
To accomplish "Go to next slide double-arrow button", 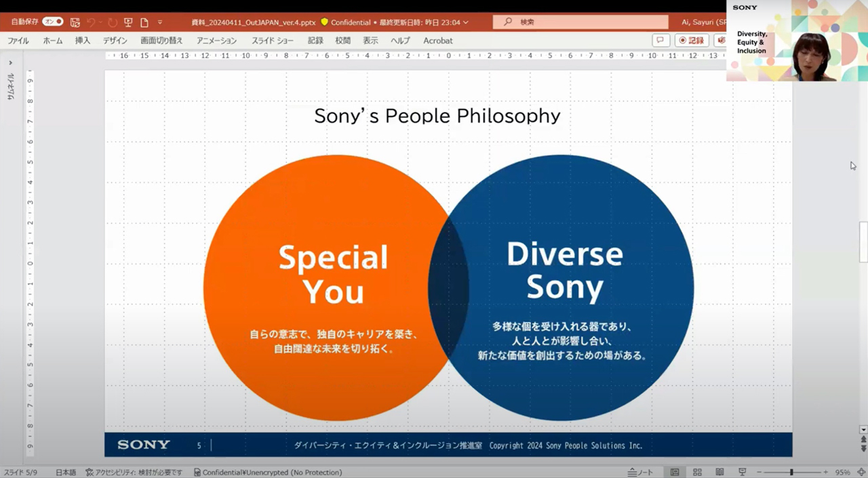I will point(863,449).
